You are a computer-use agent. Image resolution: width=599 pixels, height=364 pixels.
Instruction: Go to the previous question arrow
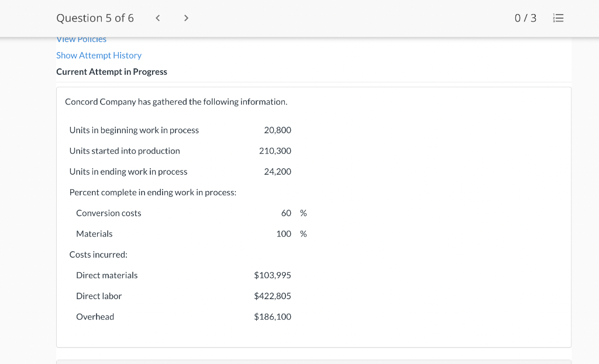point(158,18)
